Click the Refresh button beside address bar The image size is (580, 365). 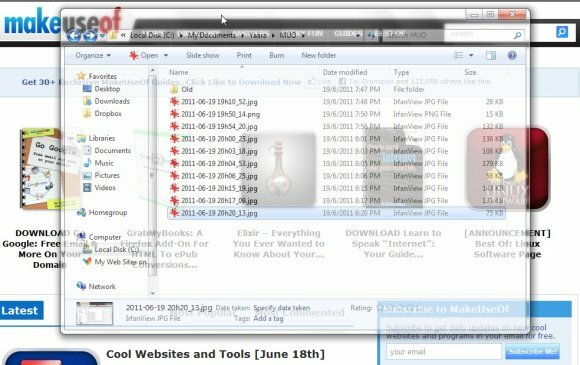pyautogui.click(x=371, y=36)
